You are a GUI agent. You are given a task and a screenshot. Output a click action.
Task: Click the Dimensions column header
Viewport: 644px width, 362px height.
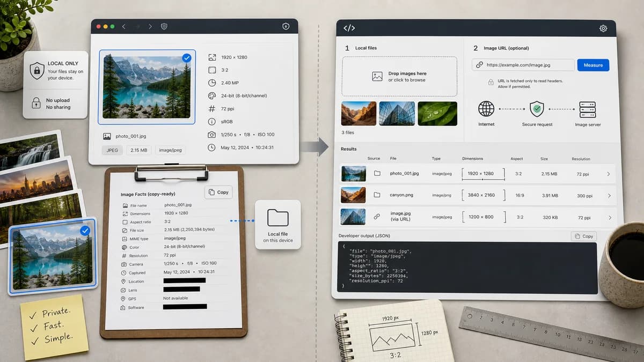coord(472,159)
